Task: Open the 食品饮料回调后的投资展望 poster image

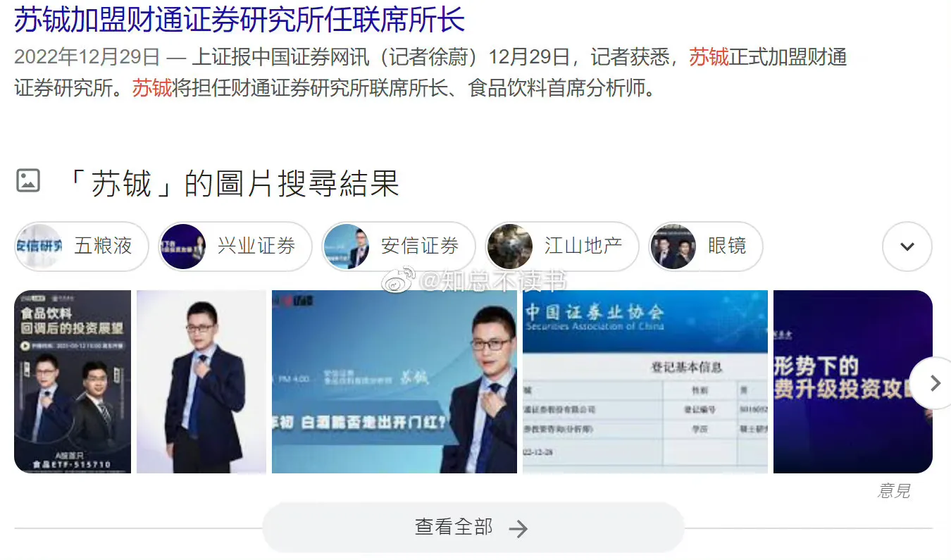Action: 73,382
